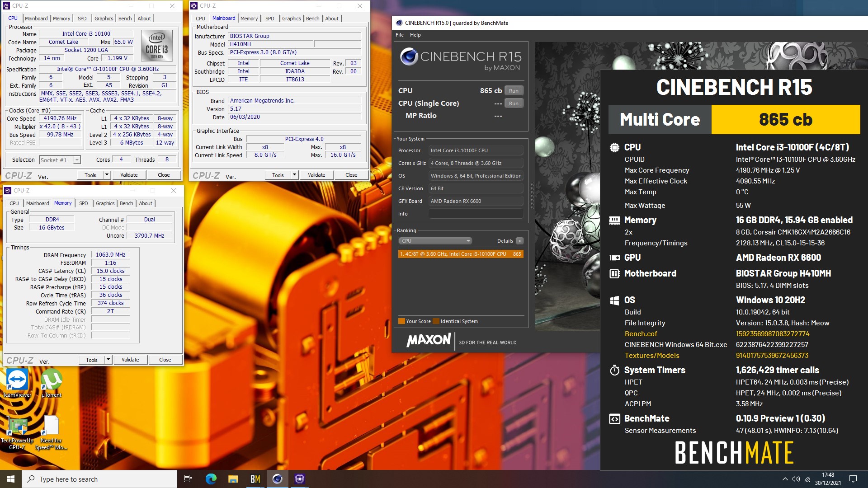The width and height of the screenshot is (868, 488).
Task: Open Tools dropdown arrow in CPU tab window
Action: (107, 175)
